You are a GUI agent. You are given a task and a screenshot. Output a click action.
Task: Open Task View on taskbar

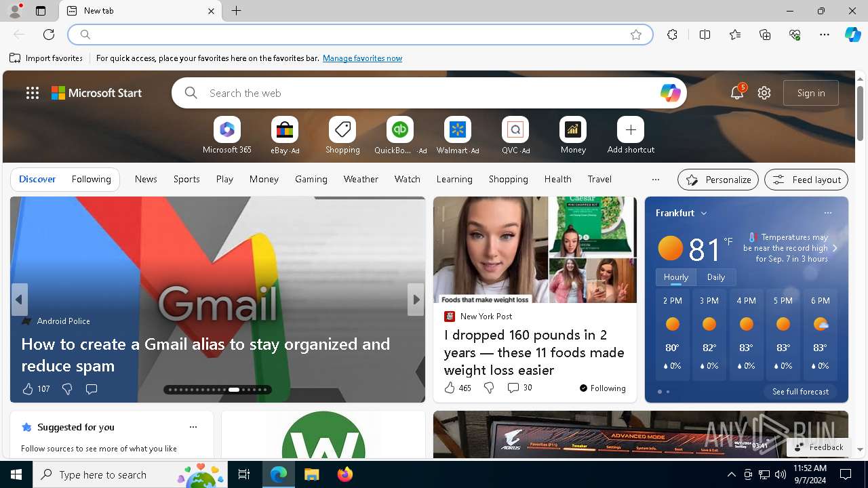244,474
